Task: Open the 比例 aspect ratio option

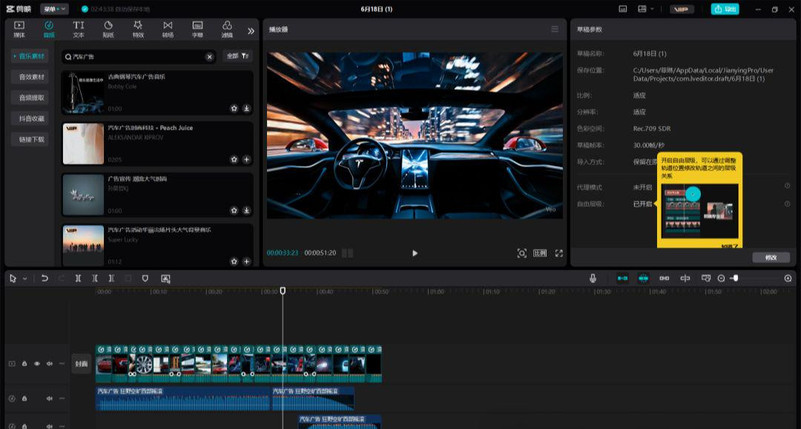Action: point(540,253)
